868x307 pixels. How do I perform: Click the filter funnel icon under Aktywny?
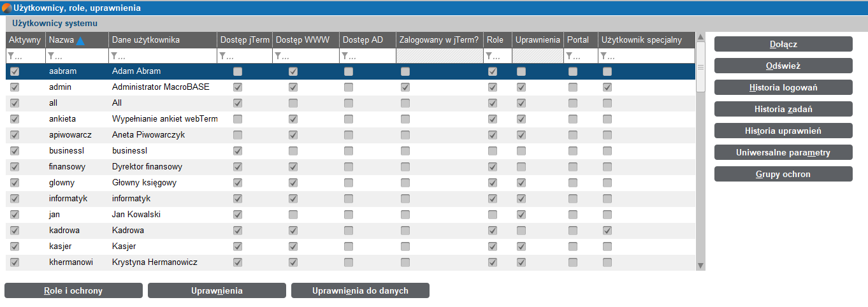(x=11, y=56)
